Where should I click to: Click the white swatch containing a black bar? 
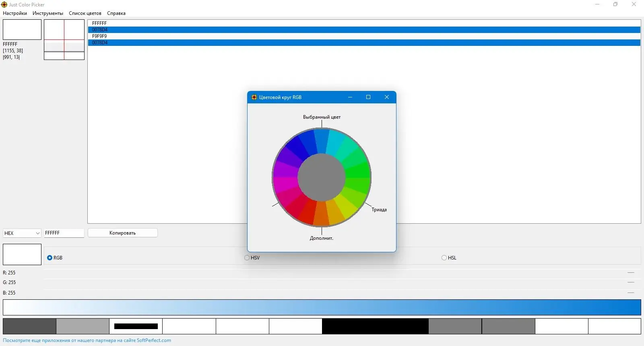click(x=136, y=326)
